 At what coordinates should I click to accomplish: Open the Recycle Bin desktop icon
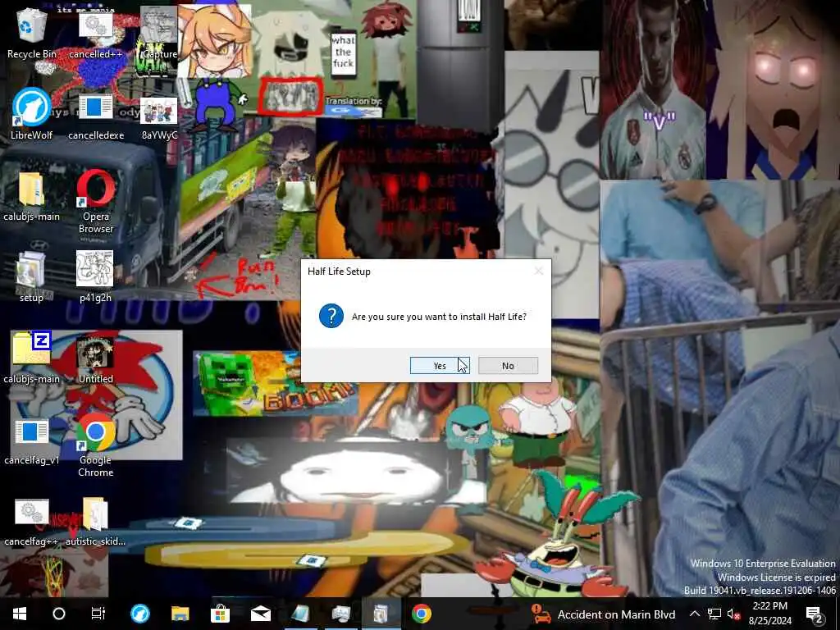point(31,31)
